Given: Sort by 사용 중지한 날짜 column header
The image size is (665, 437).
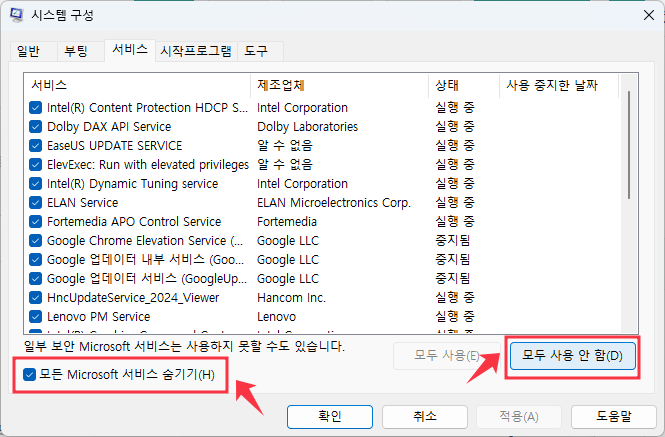Looking at the screenshot, I should tap(559, 85).
